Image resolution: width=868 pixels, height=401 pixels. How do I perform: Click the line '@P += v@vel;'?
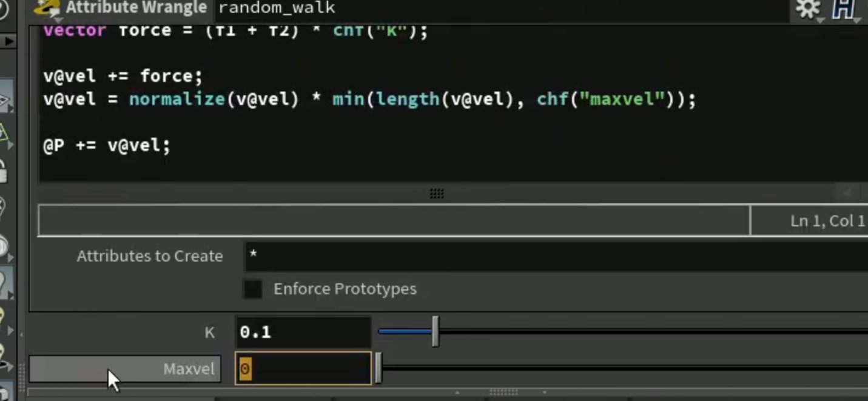107,146
